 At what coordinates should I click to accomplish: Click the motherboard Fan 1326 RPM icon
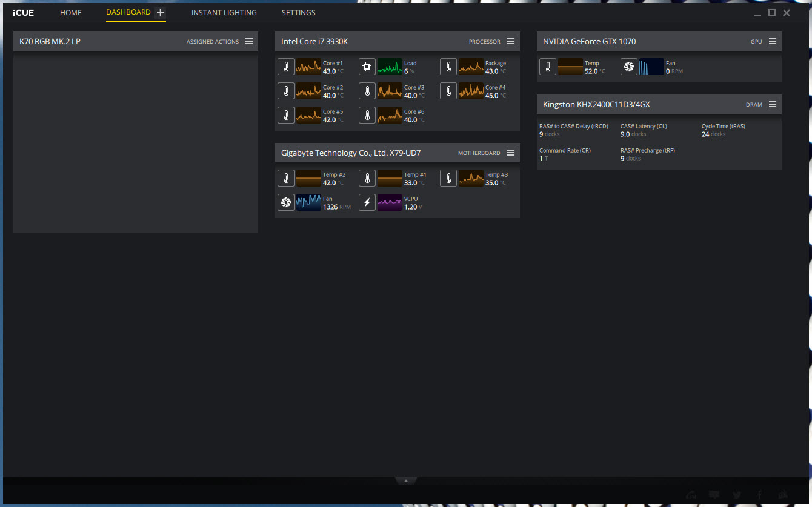pos(286,202)
